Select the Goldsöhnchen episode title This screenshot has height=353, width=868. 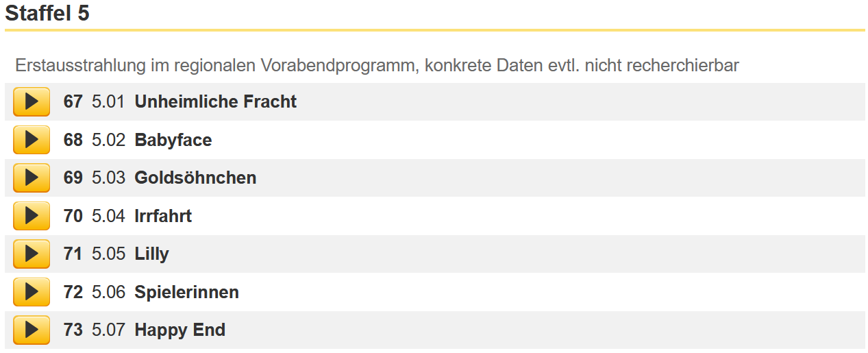[x=195, y=178]
